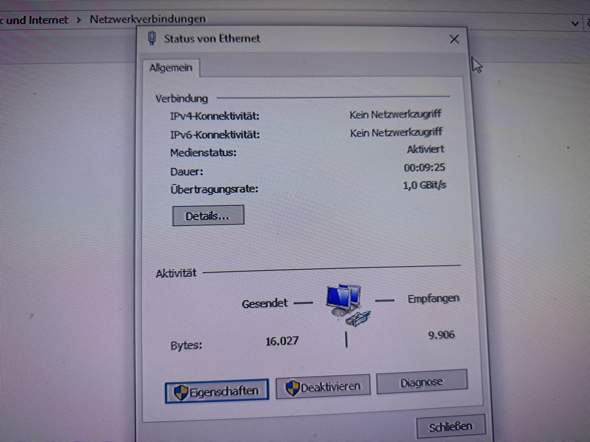
Task: Run Diagnose on the Ethernet connection
Action: pos(421,382)
